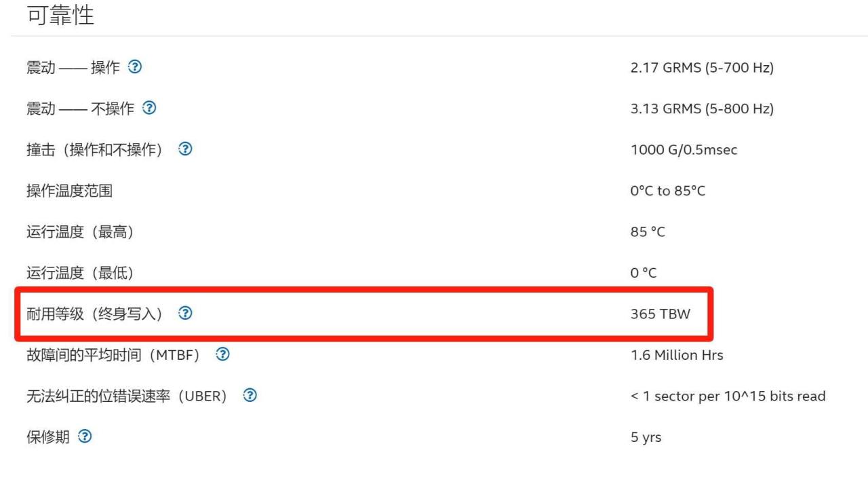
Task: Select the sector per 10^15 bits read text
Action: 734,396
